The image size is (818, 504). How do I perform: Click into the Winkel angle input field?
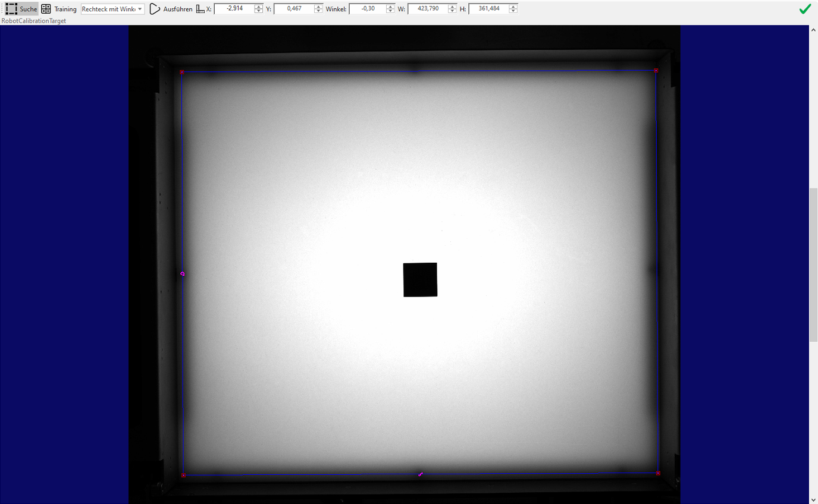(x=367, y=9)
